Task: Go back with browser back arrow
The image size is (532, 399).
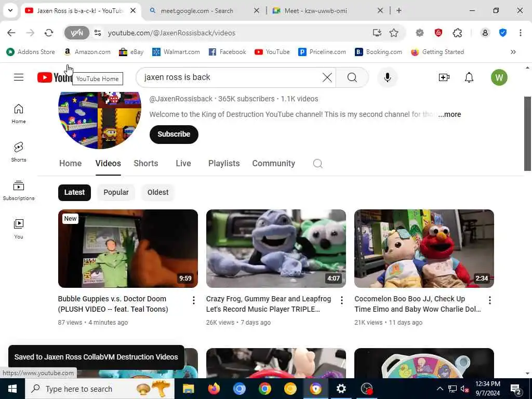Action: (x=11, y=33)
